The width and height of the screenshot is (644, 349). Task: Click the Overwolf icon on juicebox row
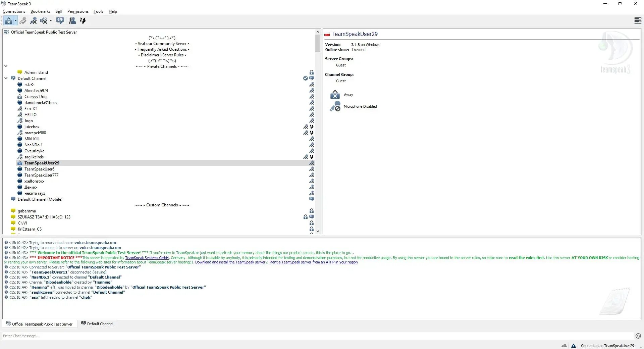[312, 127]
